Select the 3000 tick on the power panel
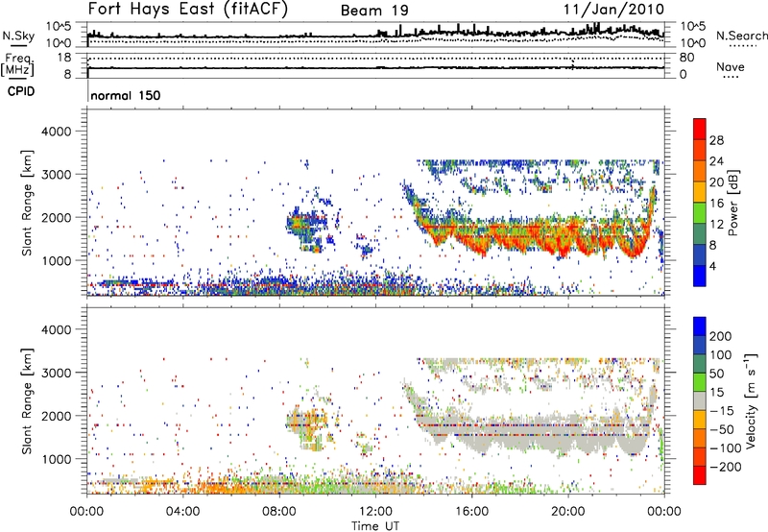Screen dimensions: 768x532 pos(57,175)
